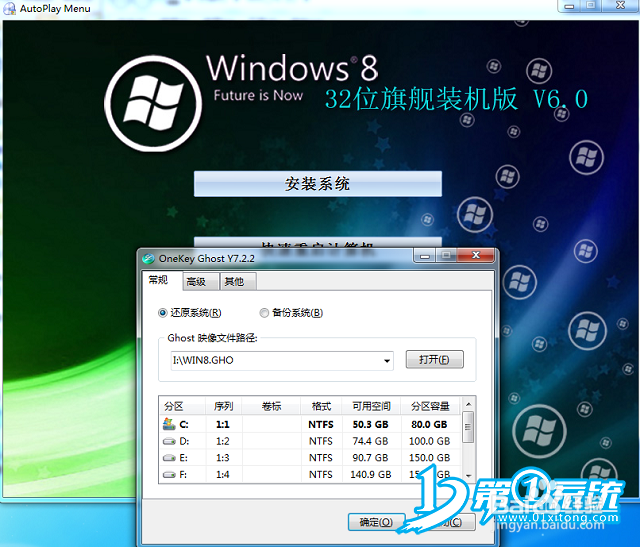Click the partition list scroll down arrow
Viewport: 640px width, 547px height.
pyautogui.click(x=469, y=476)
